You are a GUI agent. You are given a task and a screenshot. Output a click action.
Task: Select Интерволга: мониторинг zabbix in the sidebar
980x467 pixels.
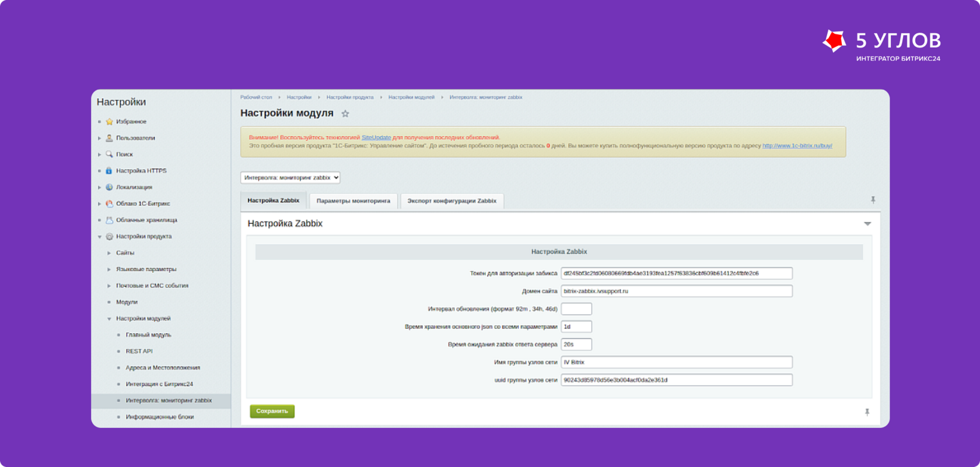click(169, 401)
